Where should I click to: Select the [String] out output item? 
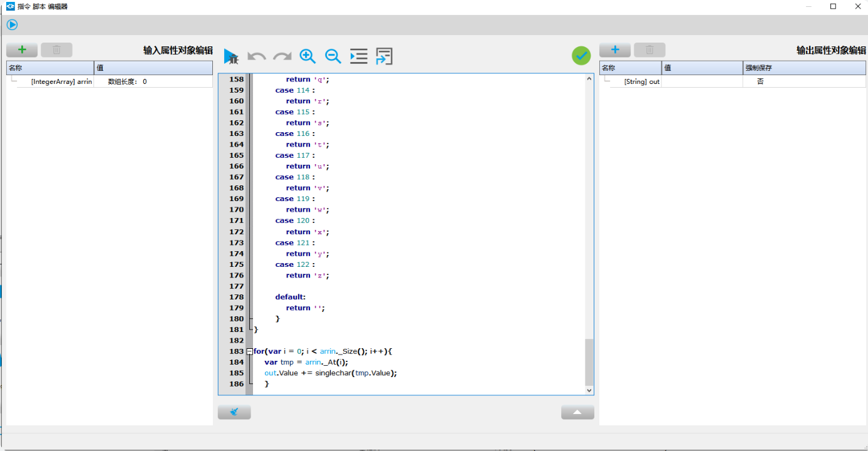click(x=641, y=81)
